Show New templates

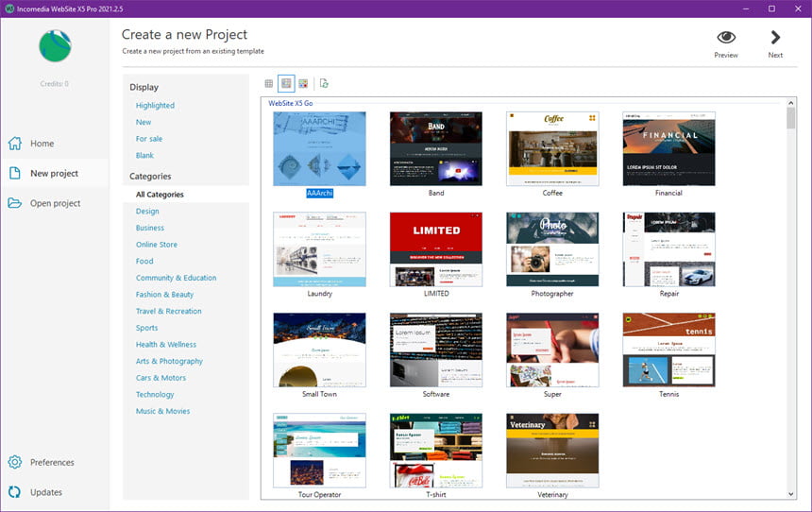coord(144,122)
